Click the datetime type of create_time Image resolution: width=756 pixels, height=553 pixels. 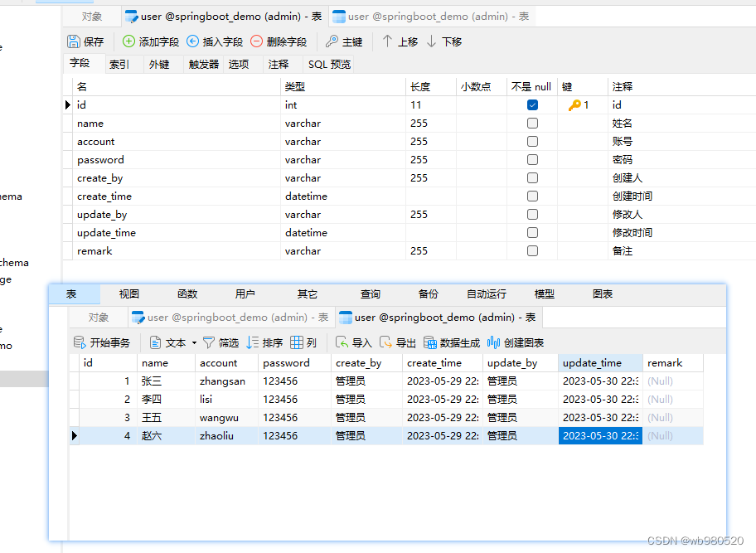306,196
